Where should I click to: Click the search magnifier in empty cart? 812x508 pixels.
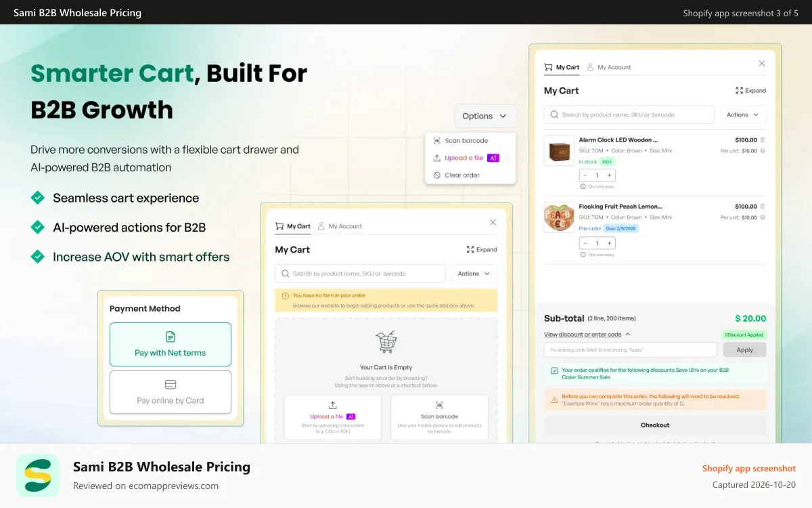coord(286,274)
